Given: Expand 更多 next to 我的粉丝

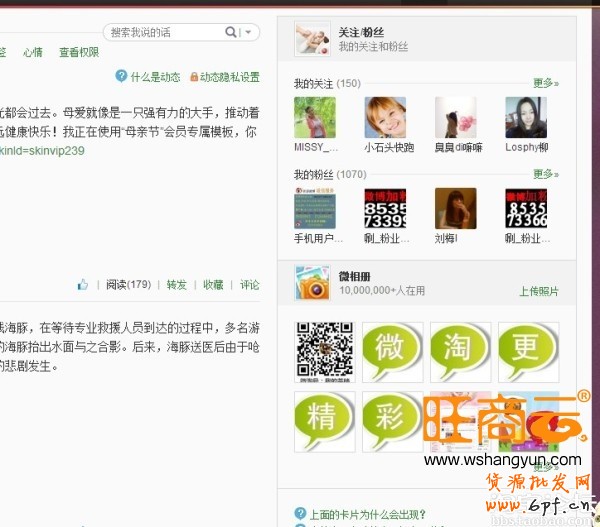Looking at the screenshot, I should (545, 174).
